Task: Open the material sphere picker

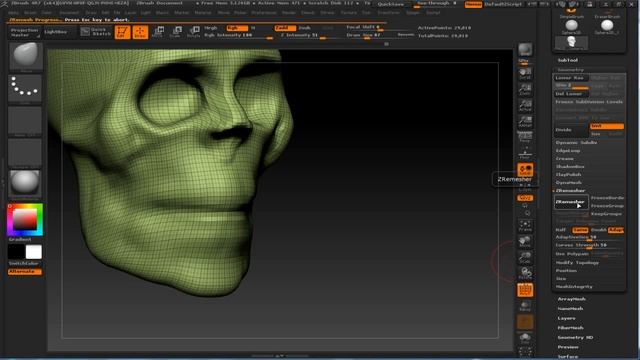Action: (x=25, y=184)
